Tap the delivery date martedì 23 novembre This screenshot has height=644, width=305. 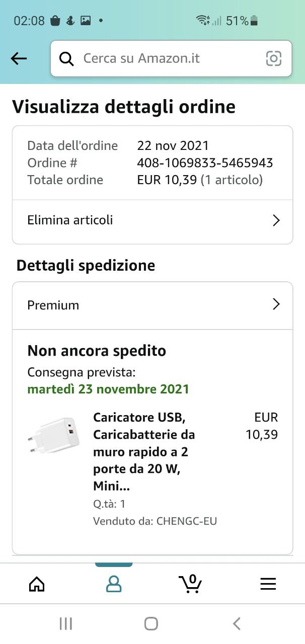(108, 389)
